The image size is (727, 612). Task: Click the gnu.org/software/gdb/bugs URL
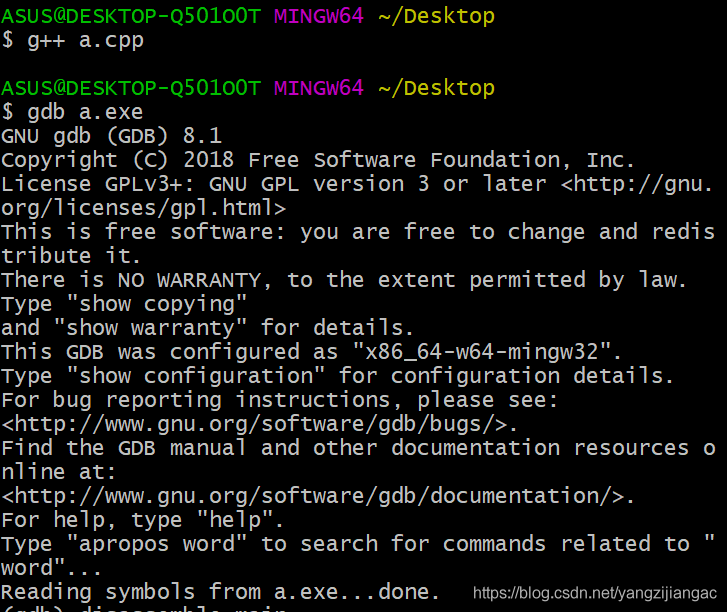[259, 425]
